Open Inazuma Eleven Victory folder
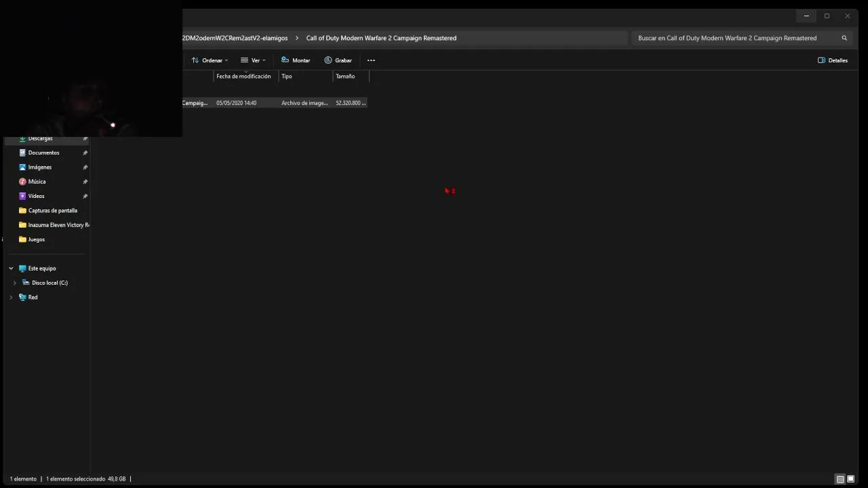 54,225
